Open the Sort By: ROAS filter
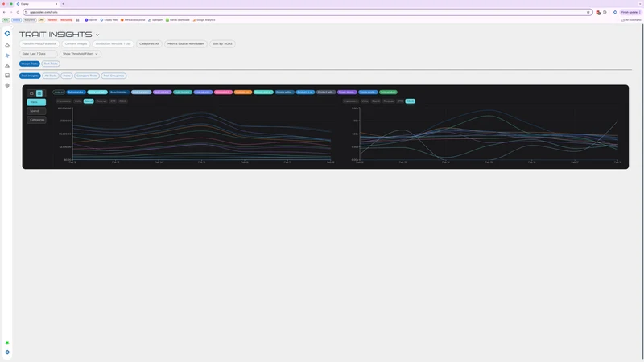 pyautogui.click(x=222, y=44)
